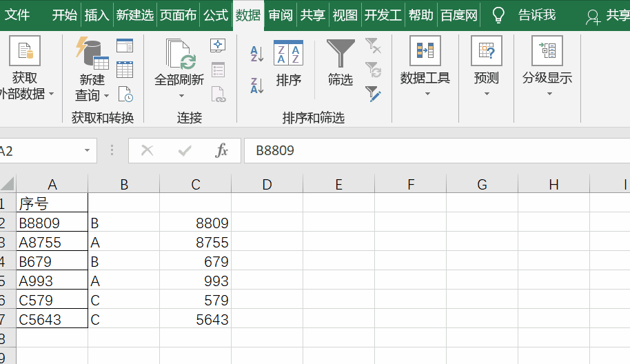Screen dimensions: 630x364
Task: Select cell containing number 993
Action: coord(195,281)
